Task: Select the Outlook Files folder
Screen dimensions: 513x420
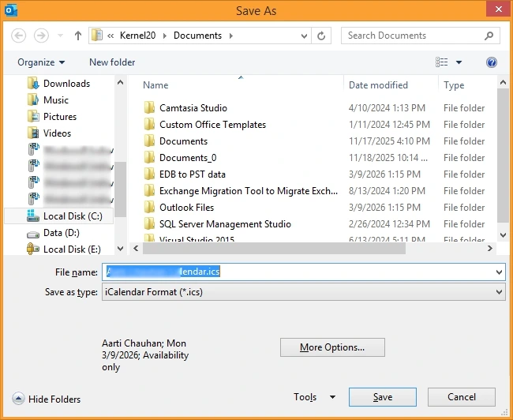Action: (186, 208)
